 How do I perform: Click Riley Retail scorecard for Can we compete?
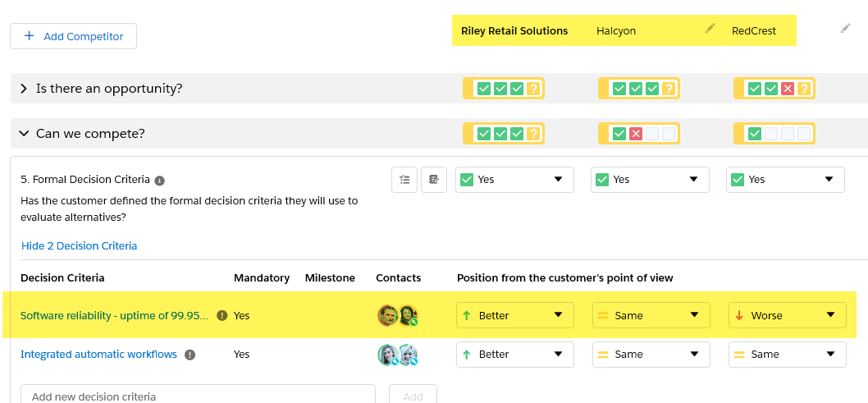504,134
